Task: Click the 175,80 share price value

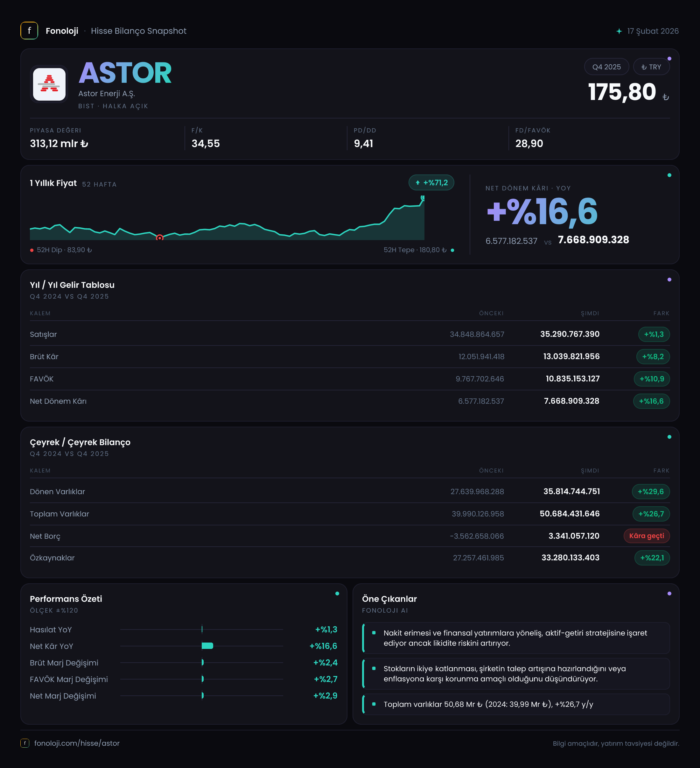Action: pos(622,92)
